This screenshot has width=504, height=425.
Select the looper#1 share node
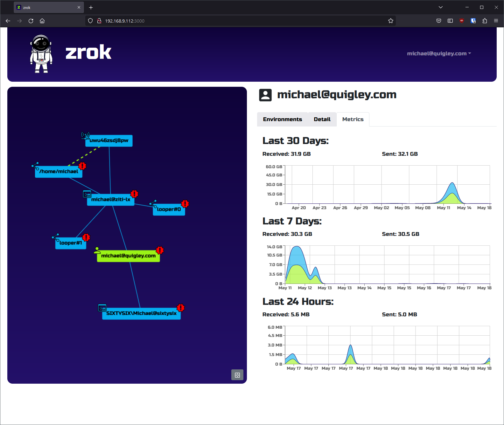[x=71, y=243]
